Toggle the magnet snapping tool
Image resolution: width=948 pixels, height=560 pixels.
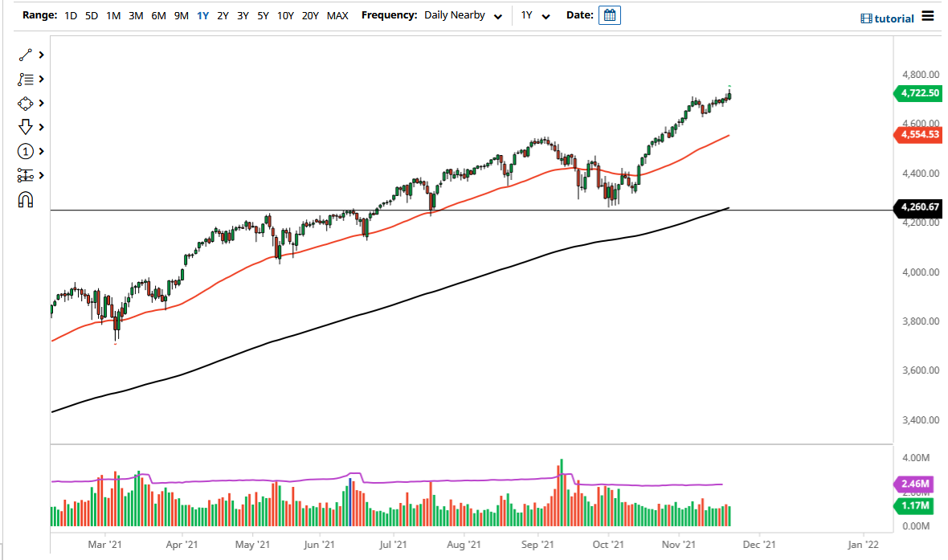24,199
